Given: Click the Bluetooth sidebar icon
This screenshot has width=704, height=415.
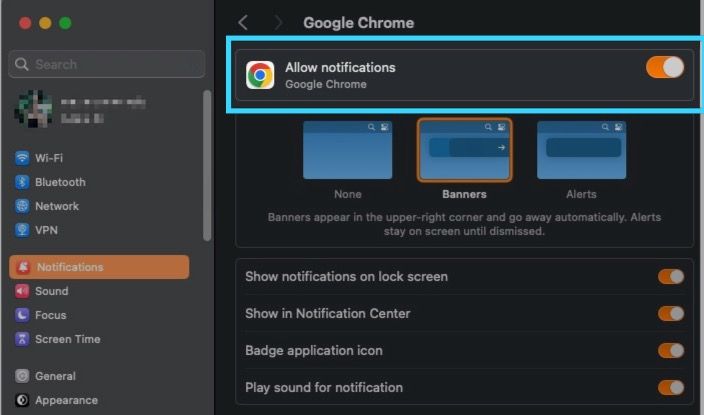Looking at the screenshot, I should click(22, 182).
